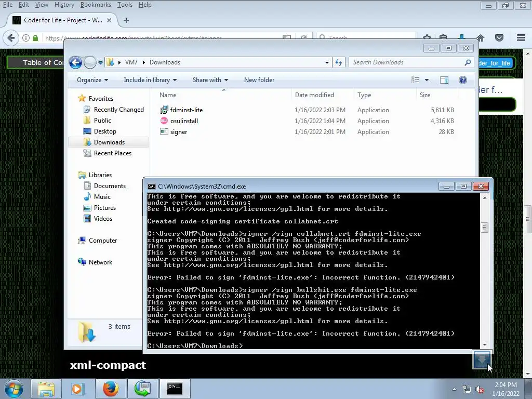This screenshot has width=532, height=399.
Task: Click cmd scrollbar down arrow
Action: pyautogui.click(x=485, y=345)
